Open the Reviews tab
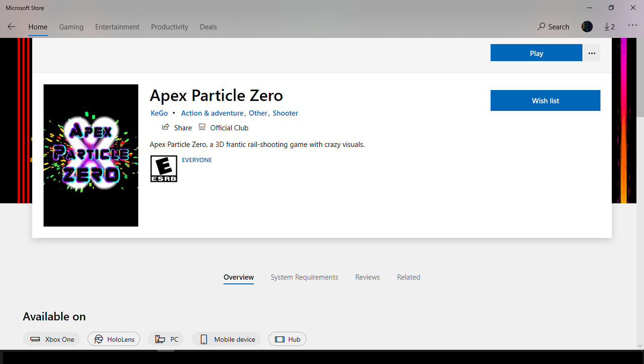This screenshot has height=364, width=644. pos(367,277)
